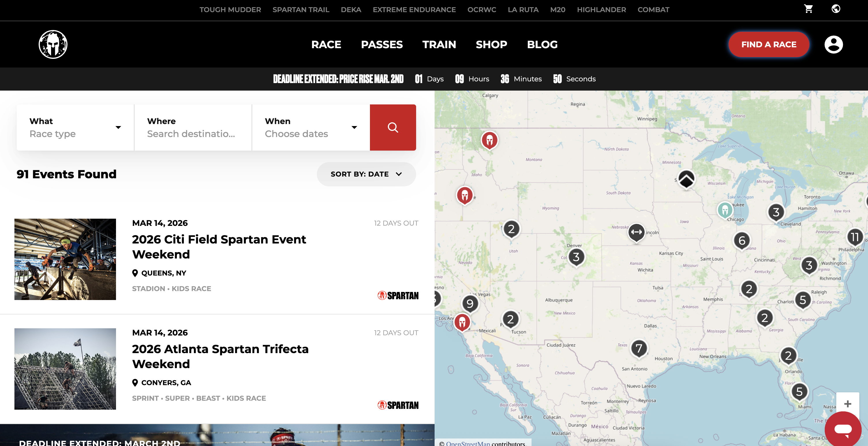Open the Sort By Date dropdown
Image resolution: width=868 pixels, height=446 pixels.
click(366, 174)
